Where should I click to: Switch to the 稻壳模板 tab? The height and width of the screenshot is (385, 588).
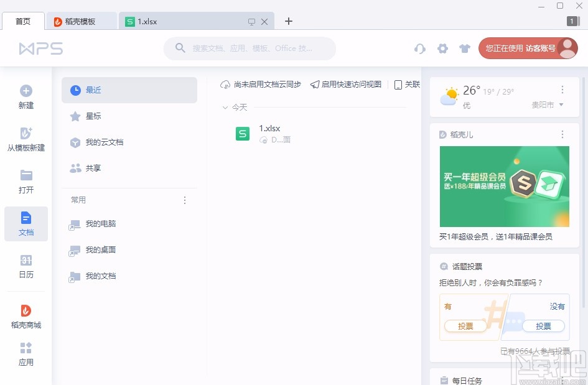coord(81,21)
